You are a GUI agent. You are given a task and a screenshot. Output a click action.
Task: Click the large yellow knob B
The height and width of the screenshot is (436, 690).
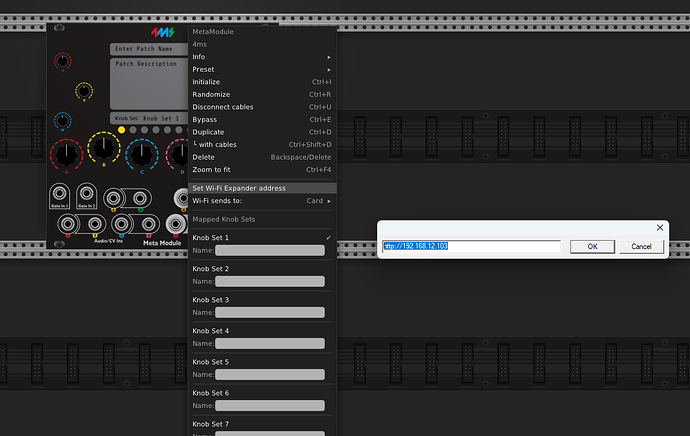(x=104, y=147)
